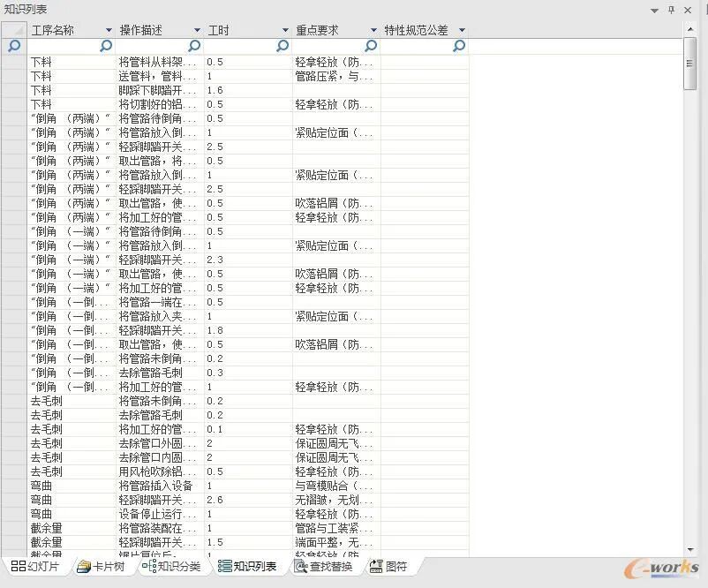Click search icon in 重点要求 filter cell

coord(371,45)
